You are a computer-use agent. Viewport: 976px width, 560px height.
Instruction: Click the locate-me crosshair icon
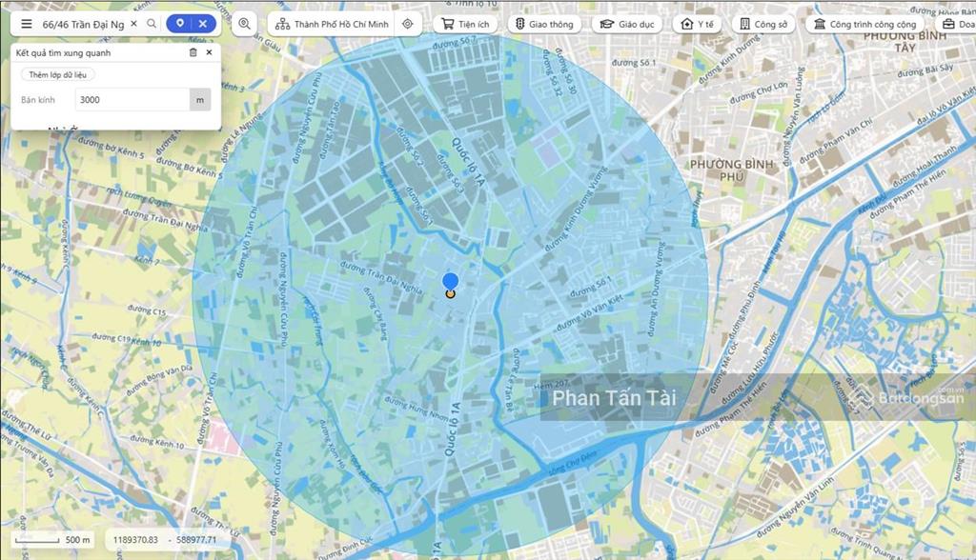click(408, 24)
